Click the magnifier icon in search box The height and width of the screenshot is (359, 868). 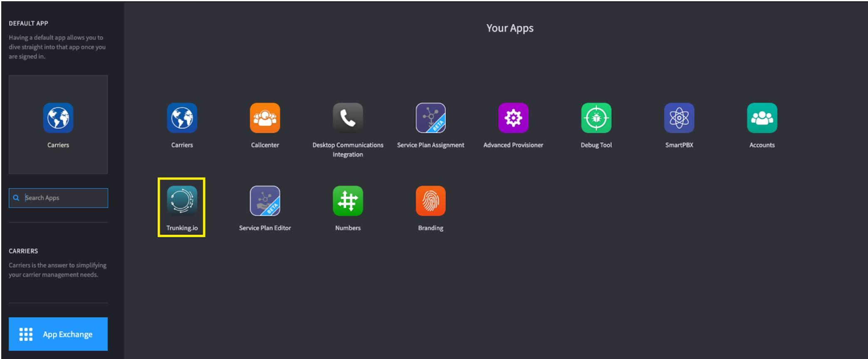(x=16, y=198)
